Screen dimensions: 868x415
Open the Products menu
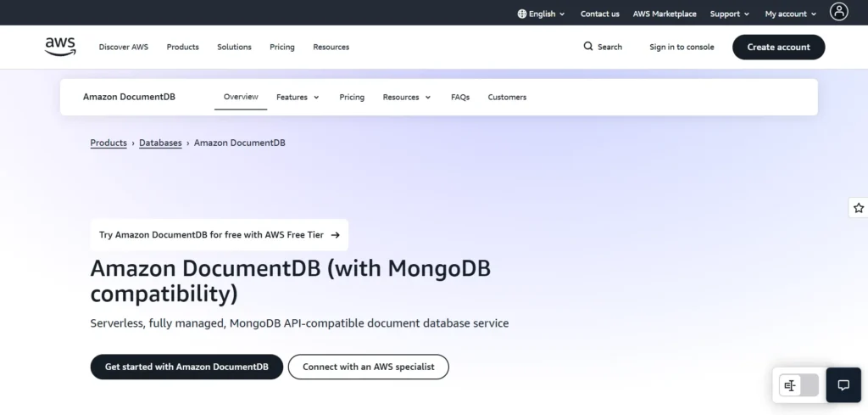(183, 47)
